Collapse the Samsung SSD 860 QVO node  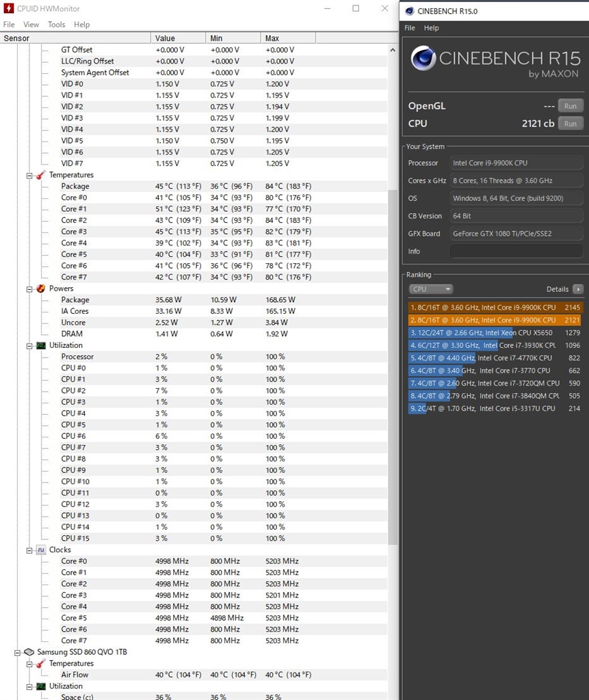17,653
